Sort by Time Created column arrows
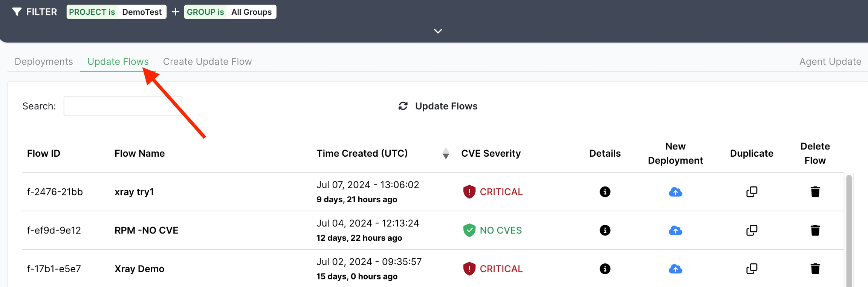This screenshot has height=287, width=868. pos(446,153)
